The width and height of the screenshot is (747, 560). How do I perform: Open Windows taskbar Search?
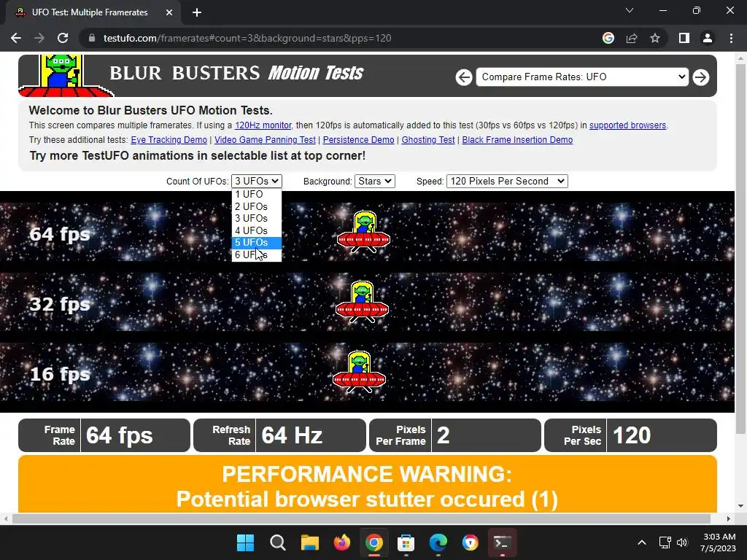point(278,542)
